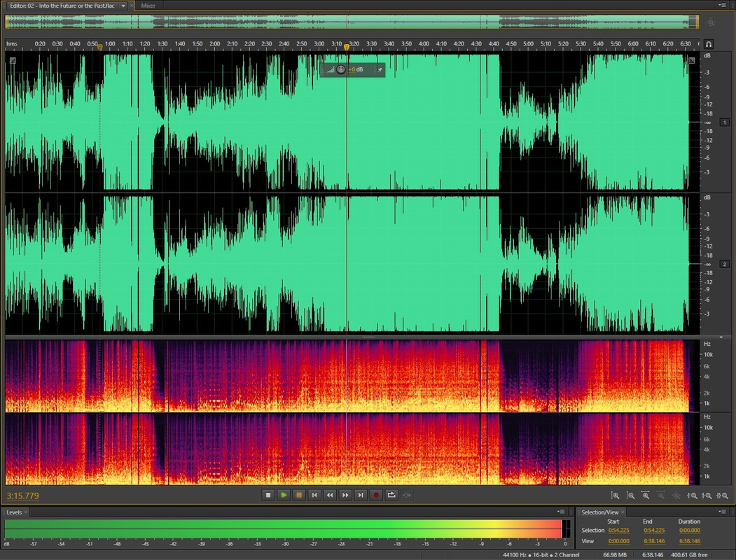Click the current time display 3:15.779
This screenshot has width=736, height=560.
click(22, 496)
